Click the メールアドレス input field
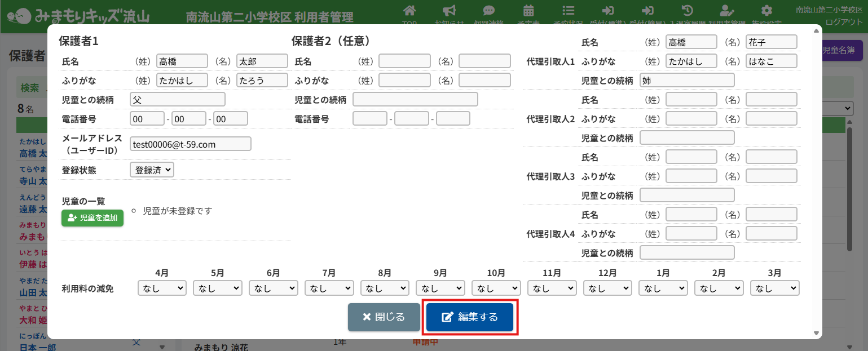Screen dimensions: 868x351 point(190,144)
